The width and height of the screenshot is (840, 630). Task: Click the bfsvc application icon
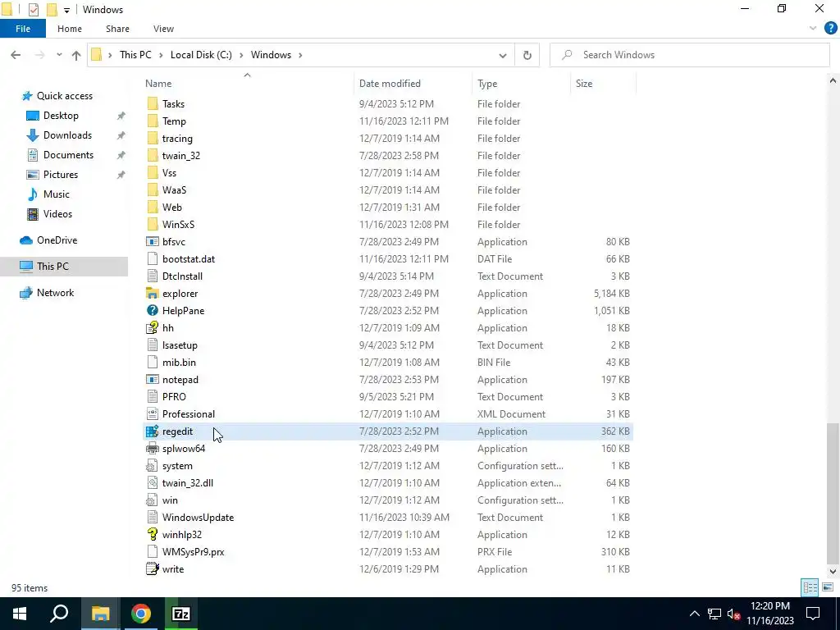pyautogui.click(x=152, y=242)
